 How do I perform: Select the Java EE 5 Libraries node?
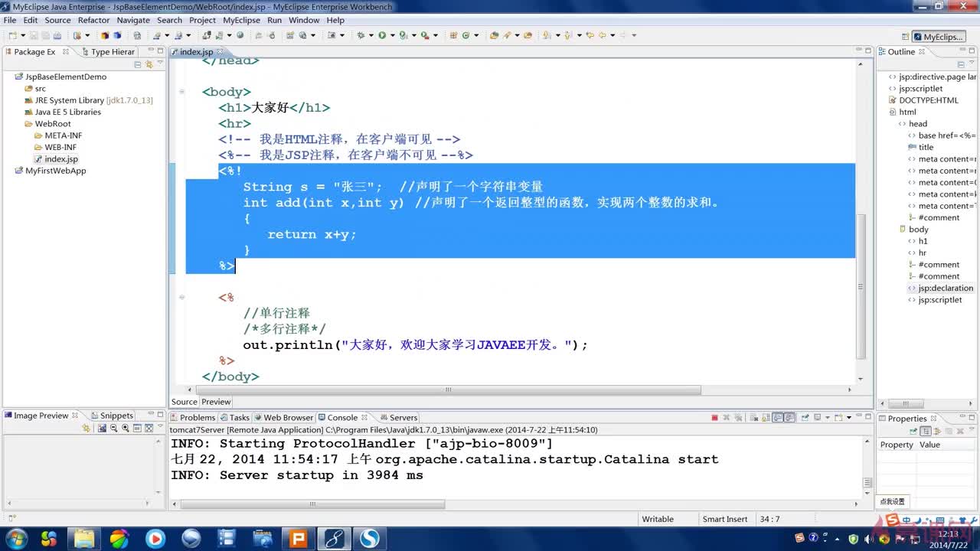coord(63,112)
